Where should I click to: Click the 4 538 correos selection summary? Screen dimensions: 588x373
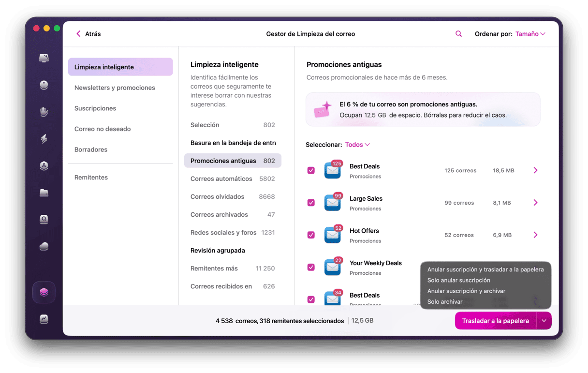279,321
